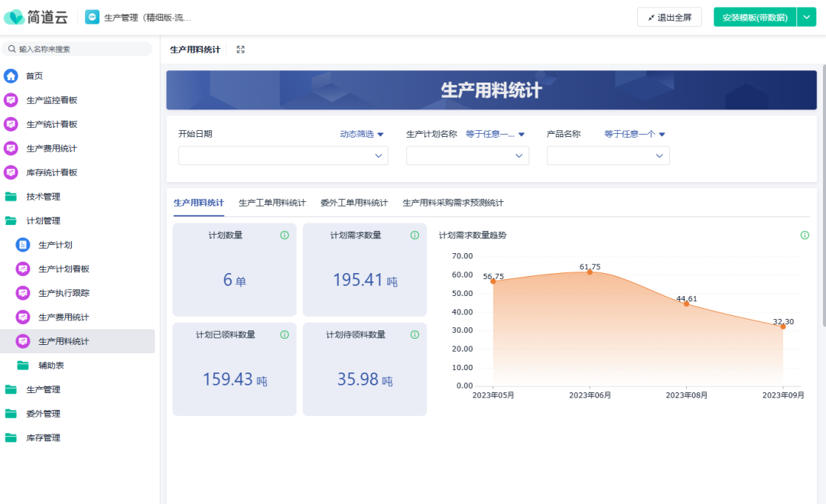Click the info icon on 计划数量 card
Viewport: 826px width, 504px height.
click(x=285, y=236)
